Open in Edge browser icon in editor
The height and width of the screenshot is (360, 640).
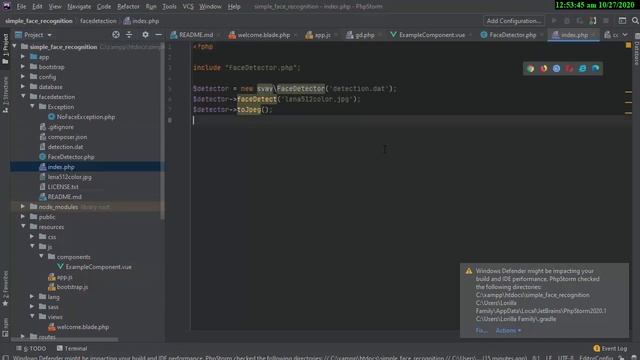pos(596,69)
